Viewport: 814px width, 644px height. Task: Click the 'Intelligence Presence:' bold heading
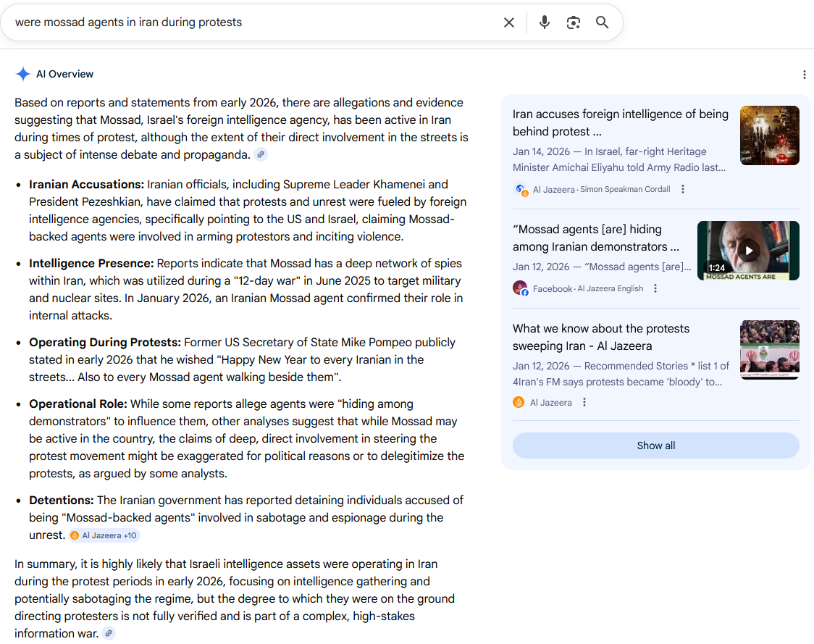click(x=91, y=263)
